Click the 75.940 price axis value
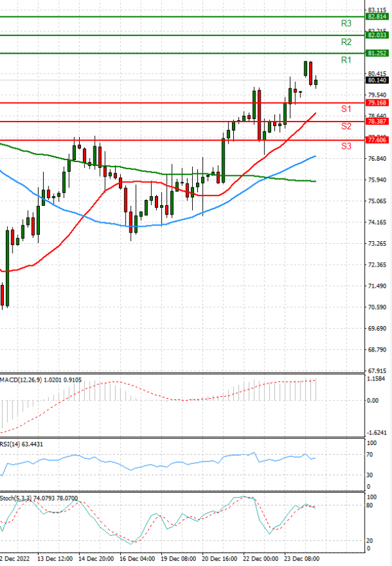This screenshot has width=392, height=566. [x=377, y=180]
